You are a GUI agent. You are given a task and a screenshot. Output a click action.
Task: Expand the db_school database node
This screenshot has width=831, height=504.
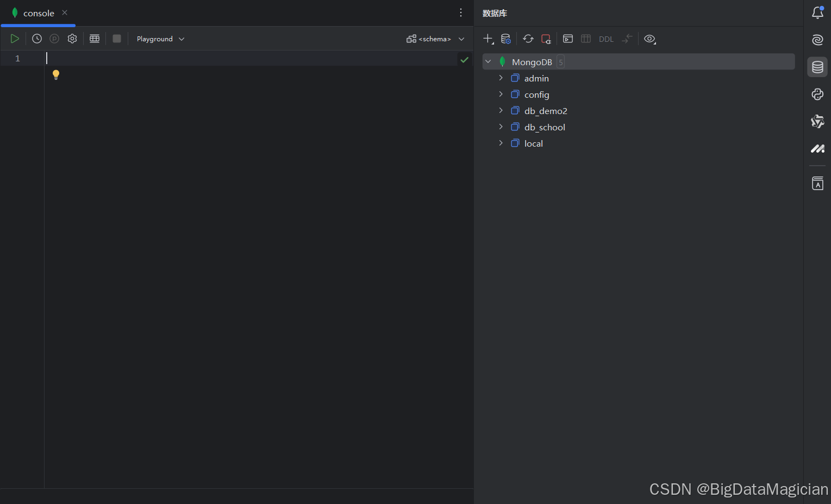tap(501, 127)
